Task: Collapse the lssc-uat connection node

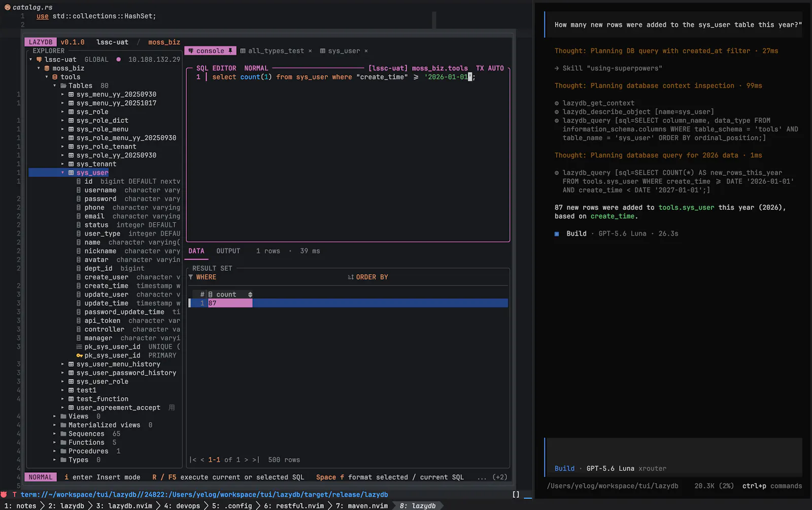Action: [x=31, y=59]
